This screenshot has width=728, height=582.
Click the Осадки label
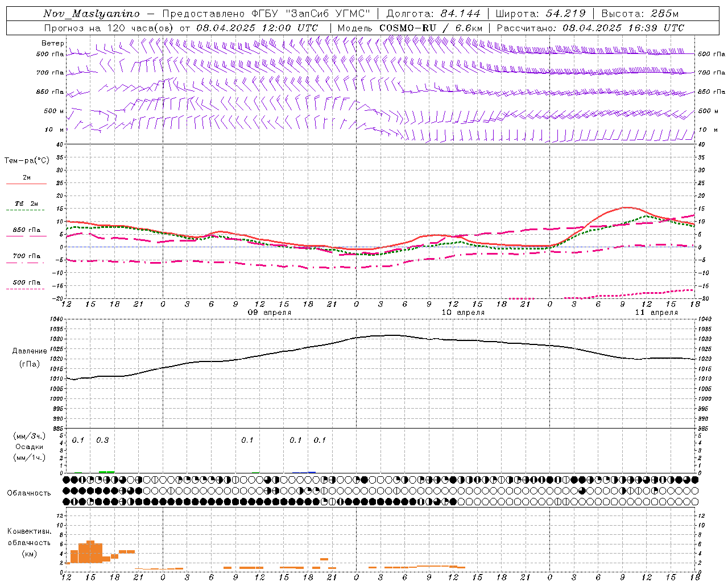[x=30, y=447]
